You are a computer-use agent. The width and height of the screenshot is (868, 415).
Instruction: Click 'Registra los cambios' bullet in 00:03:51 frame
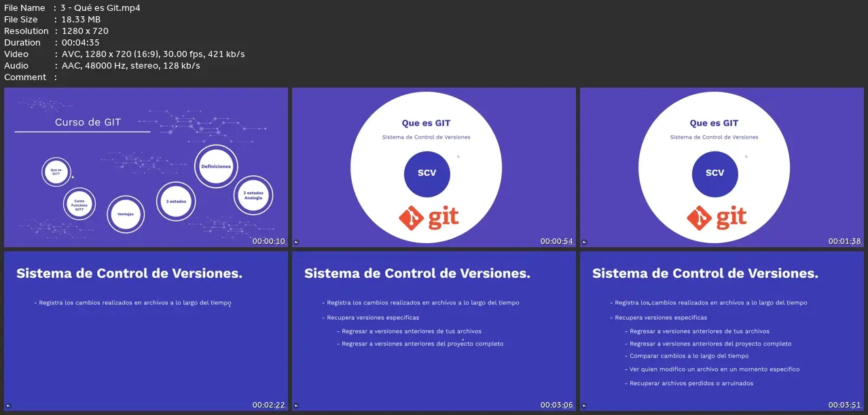point(708,303)
